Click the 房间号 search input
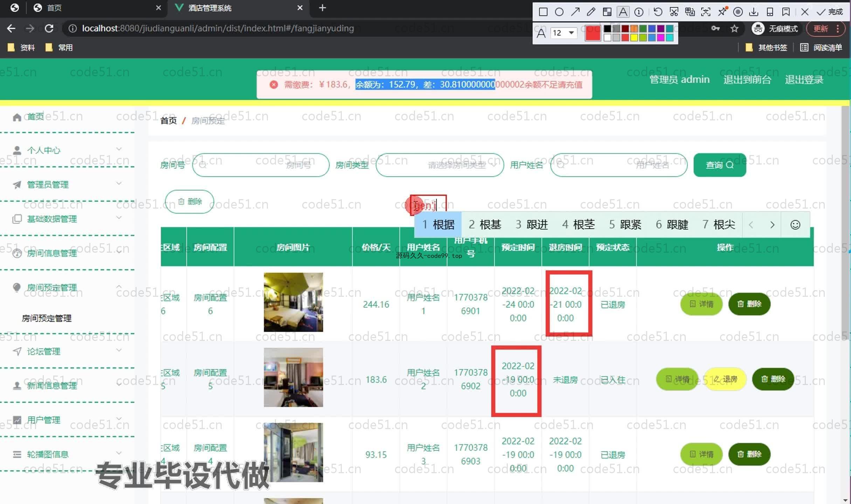 tap(261, 165)
